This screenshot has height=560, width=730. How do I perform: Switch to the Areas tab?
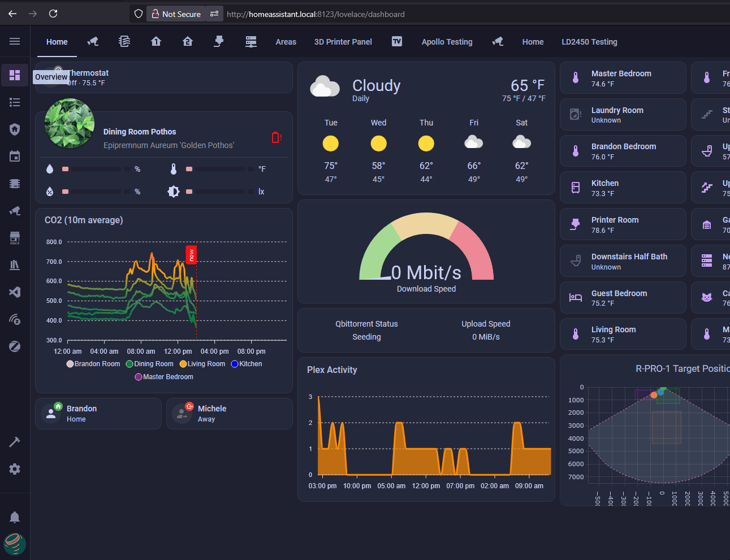click(x=286, y=42)
